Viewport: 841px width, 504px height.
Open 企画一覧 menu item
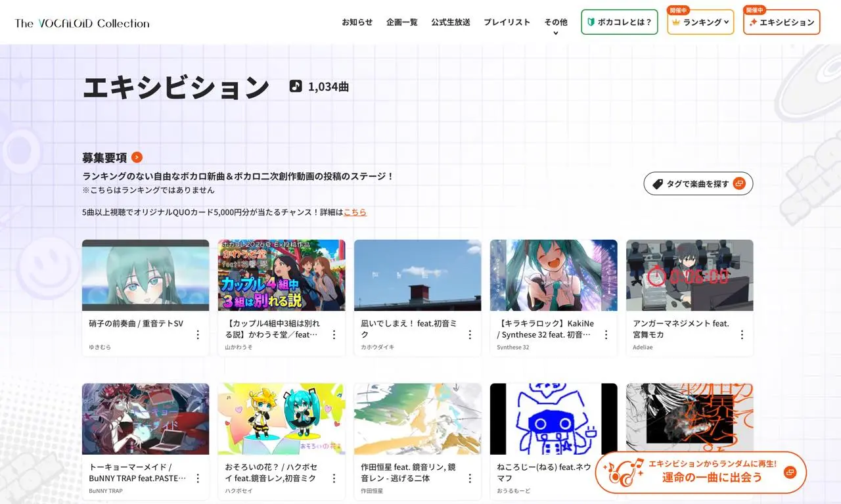(x=402, y=22)
